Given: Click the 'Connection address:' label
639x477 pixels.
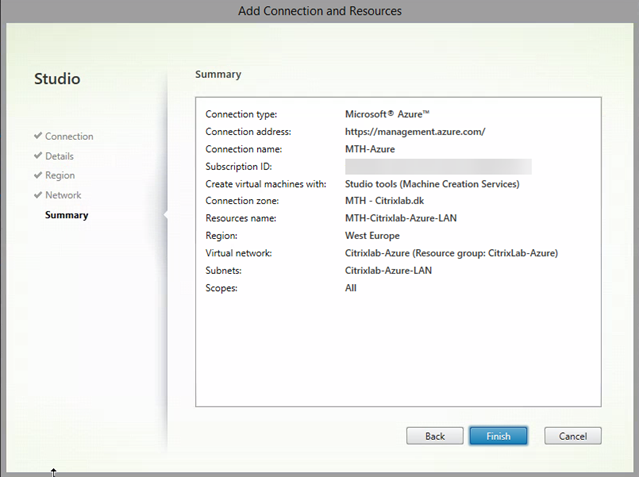Looking at the screenshot, I should 248,132.
